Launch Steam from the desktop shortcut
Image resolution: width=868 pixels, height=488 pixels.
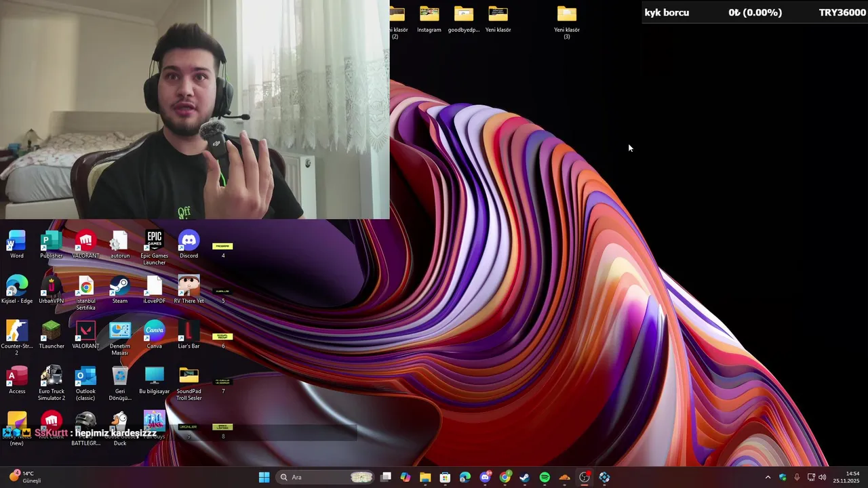120,290
